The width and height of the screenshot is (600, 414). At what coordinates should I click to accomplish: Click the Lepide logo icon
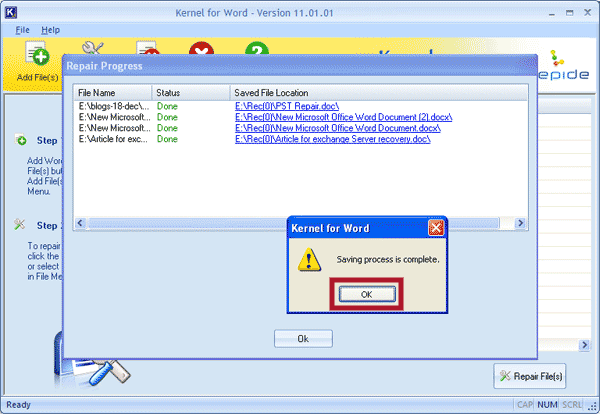pyautogui.click(x=557, y=58)
